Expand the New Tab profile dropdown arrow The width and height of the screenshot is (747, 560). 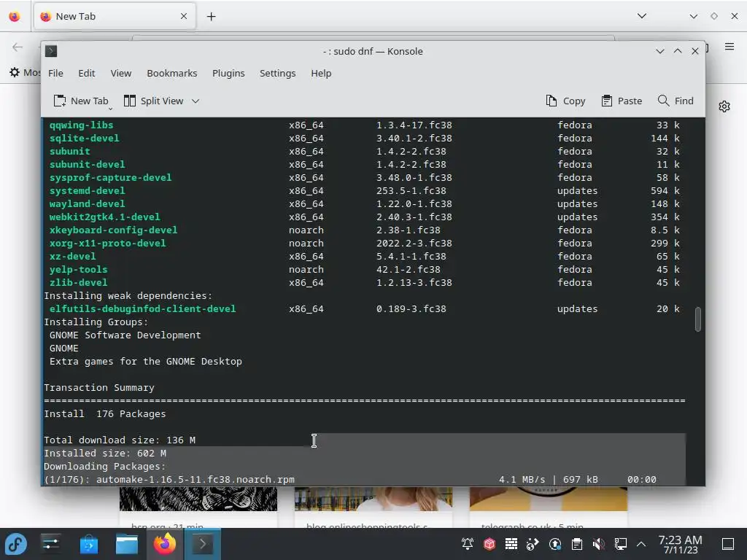pyautogui.click(x=111, y=109)
